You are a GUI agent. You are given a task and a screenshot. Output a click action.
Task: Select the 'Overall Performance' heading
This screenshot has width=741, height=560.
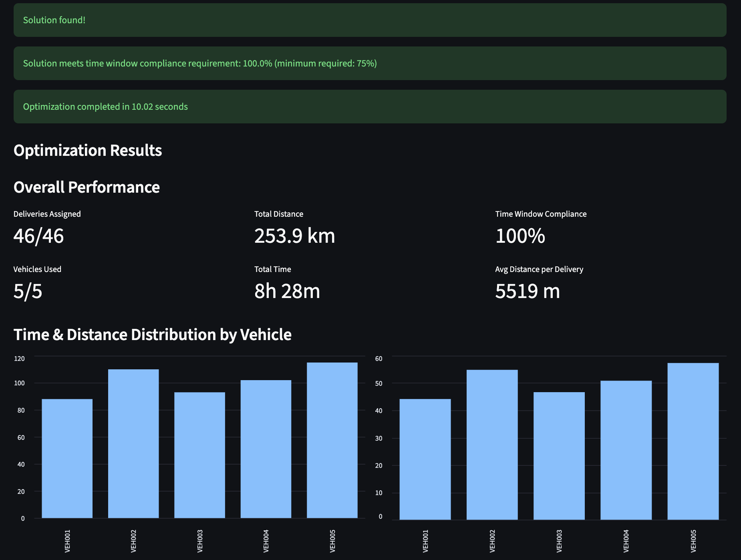[87, 187]
